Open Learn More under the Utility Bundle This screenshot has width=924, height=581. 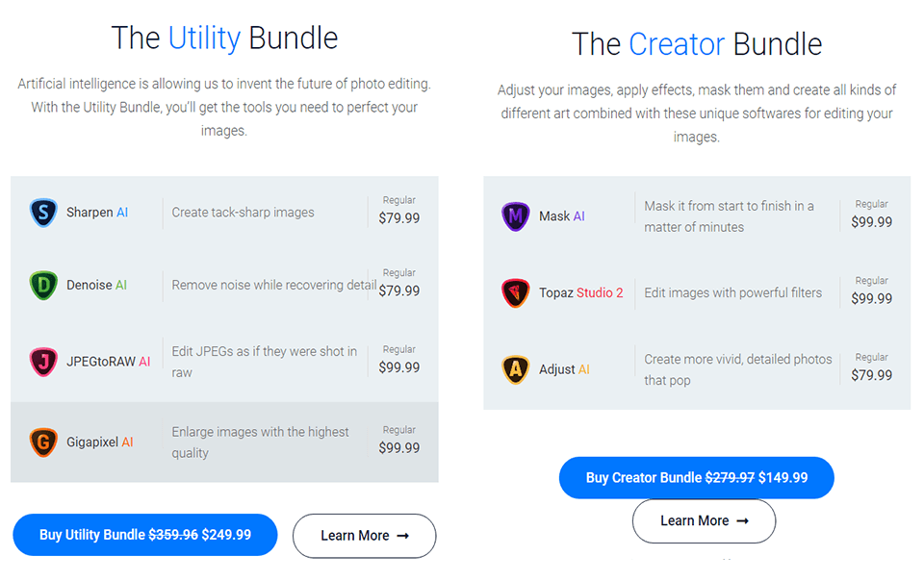[x=364, y=536]
